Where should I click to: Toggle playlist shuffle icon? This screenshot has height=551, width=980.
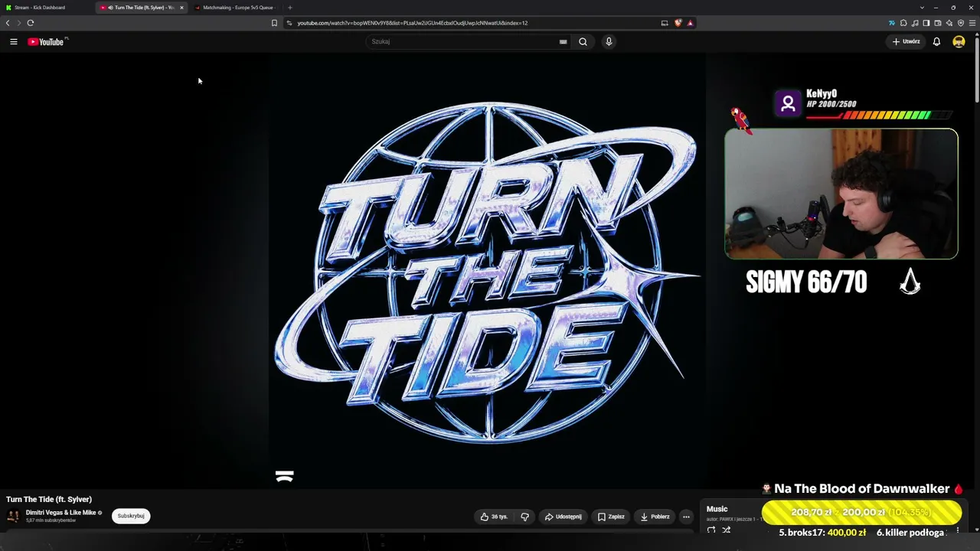coord(727,530)
